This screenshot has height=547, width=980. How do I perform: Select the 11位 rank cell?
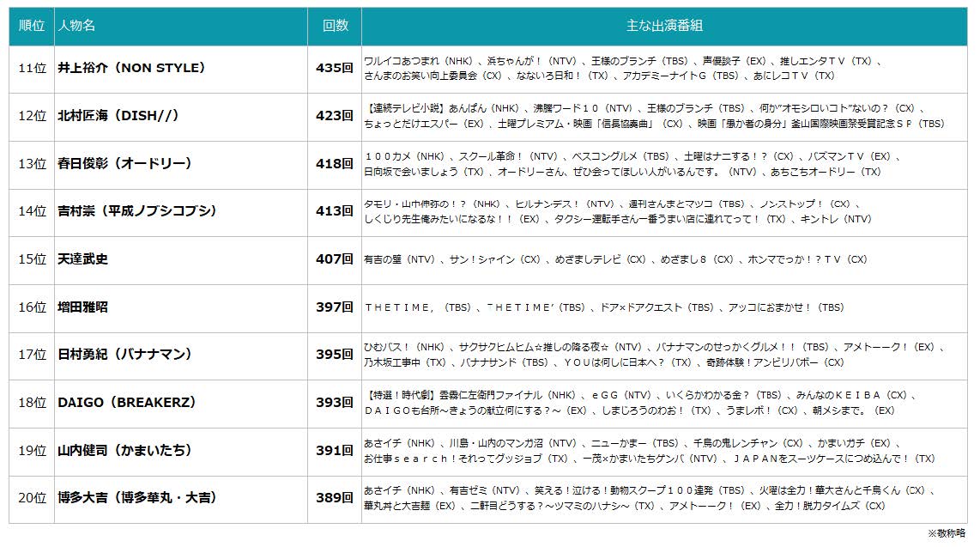[32, 68]
